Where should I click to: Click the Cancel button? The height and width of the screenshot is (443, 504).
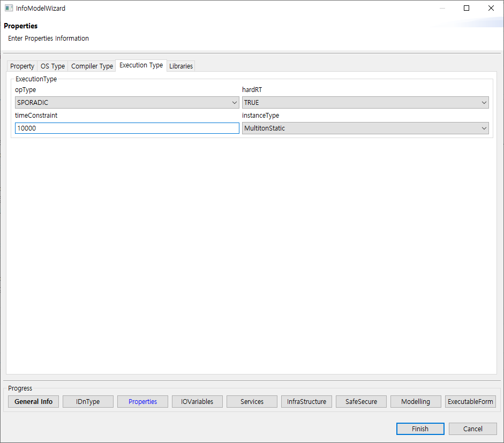tap(472, 429)
